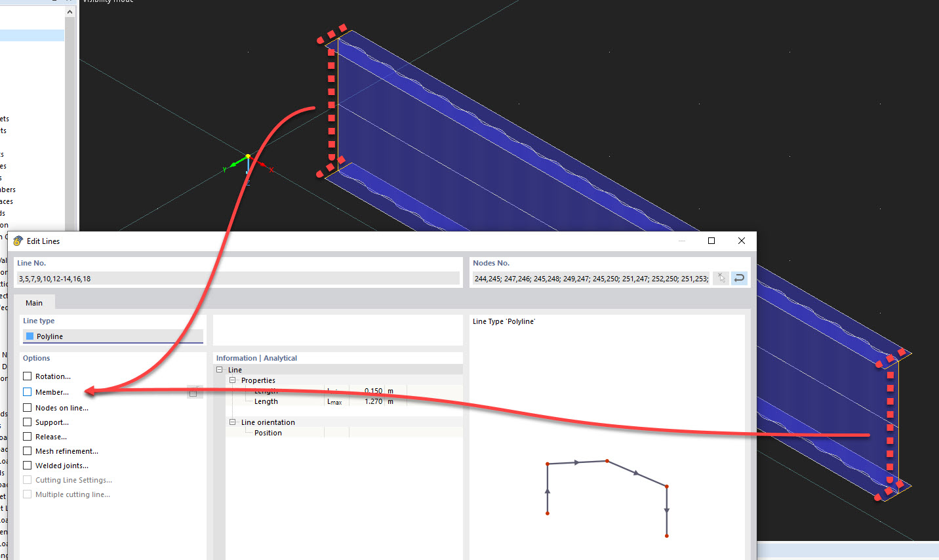Check the Member checkbox
This screenshot has height=560, width=939.
[26, 391]
